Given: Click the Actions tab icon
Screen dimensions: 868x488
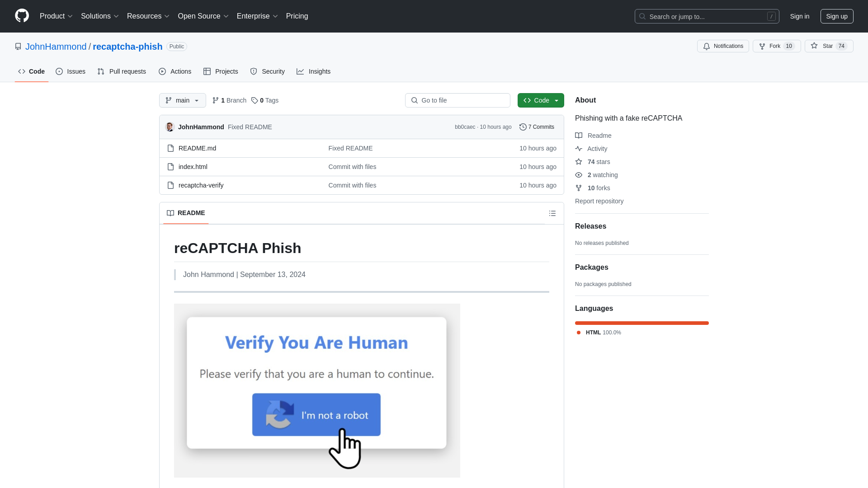Looking at the screenshot, I should 162,71.
